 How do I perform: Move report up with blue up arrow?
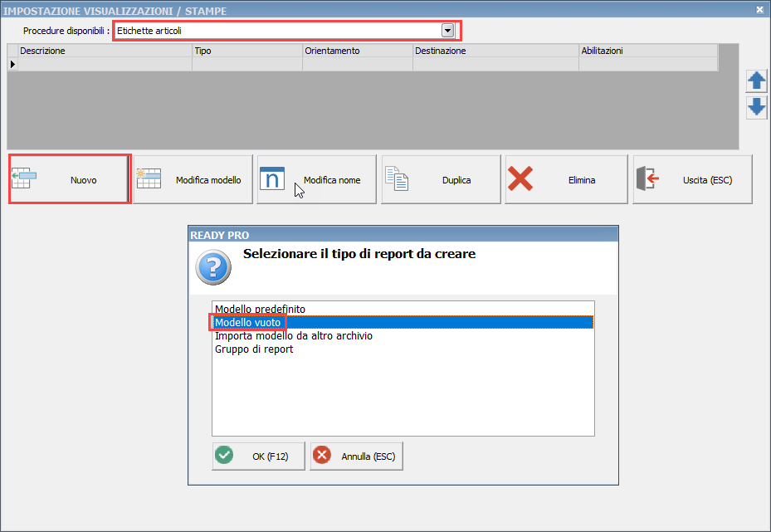point(756,81)
